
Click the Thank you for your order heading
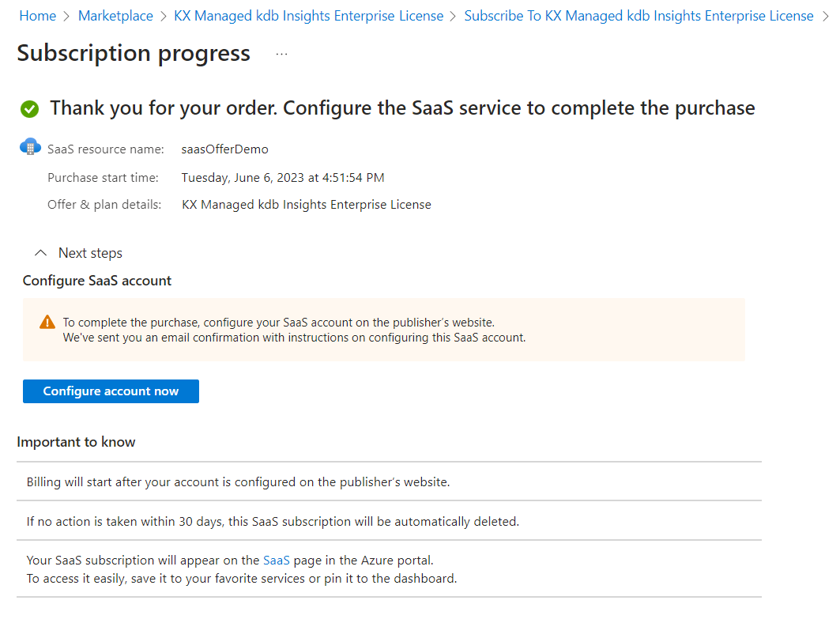401,108
